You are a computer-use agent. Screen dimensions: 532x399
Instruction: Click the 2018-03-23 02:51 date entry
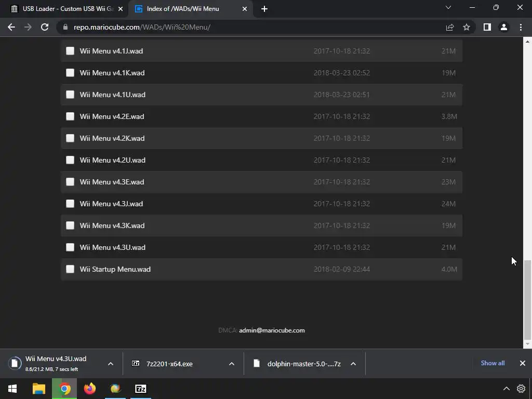click(x=342, y=95)
